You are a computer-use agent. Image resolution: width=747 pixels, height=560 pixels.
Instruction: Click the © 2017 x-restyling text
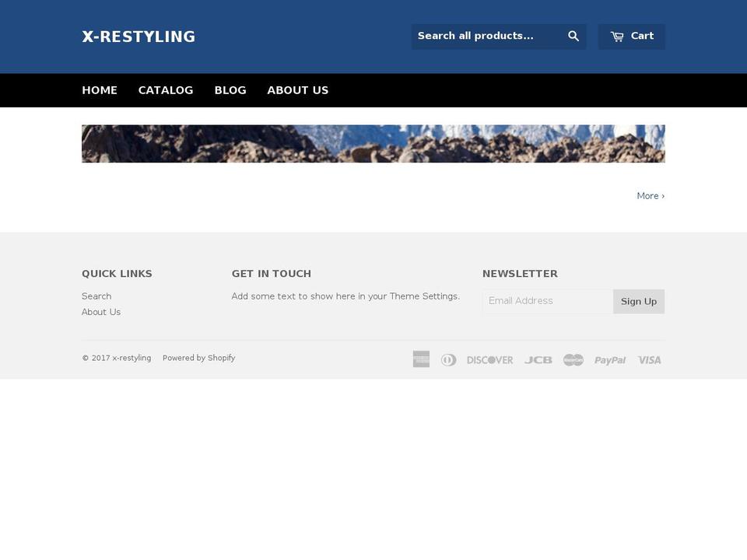(x=117, y=358)
